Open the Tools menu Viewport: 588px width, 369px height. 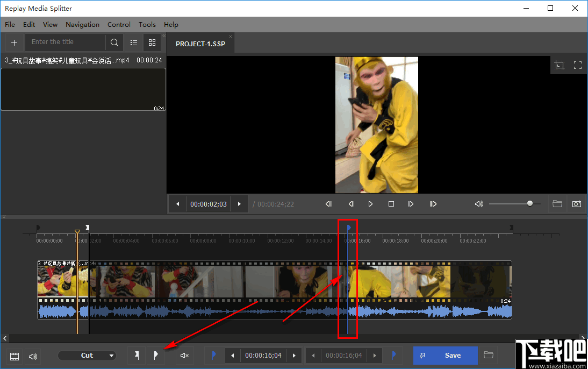(147, 24)
